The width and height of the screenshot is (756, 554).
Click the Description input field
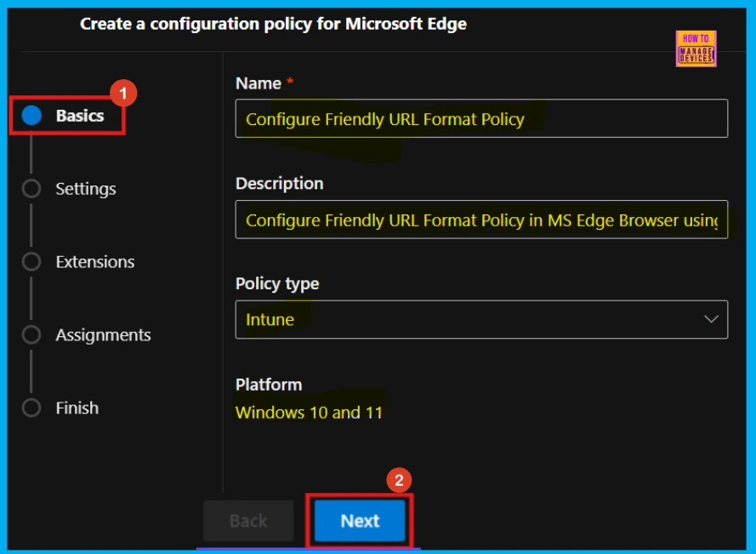(481, 220)
